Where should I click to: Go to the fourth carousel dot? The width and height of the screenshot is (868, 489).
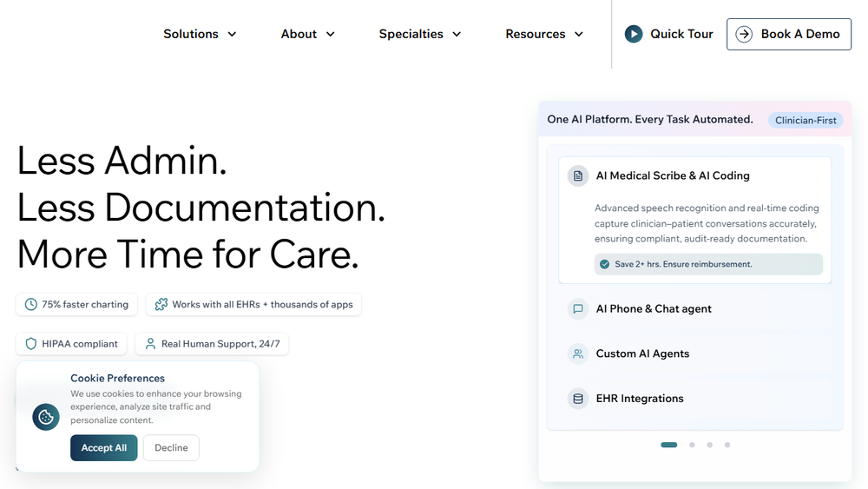pos(727,446)
